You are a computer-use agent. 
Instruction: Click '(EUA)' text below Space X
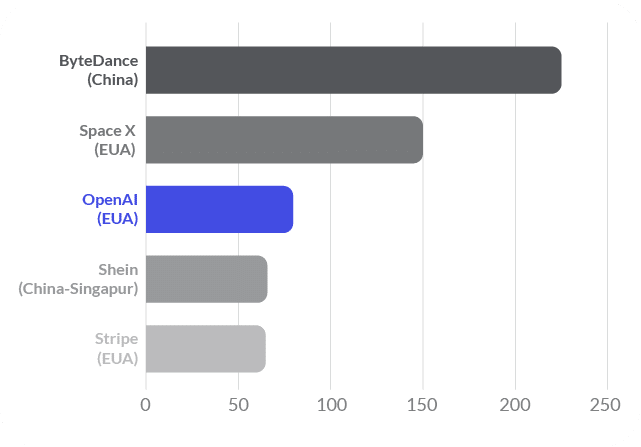pyautogui.click(x=116, y=150)
